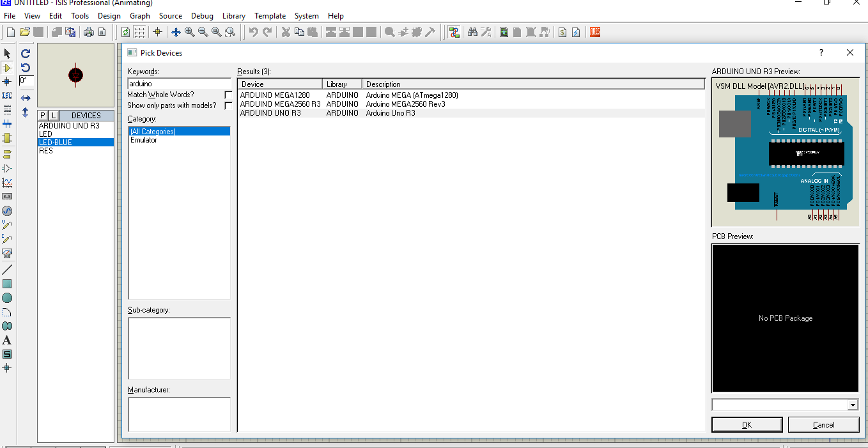Select ARDUINO MEGA2560 R3 result row
This screenshot has width=868, height=448.
pos(471,104)
